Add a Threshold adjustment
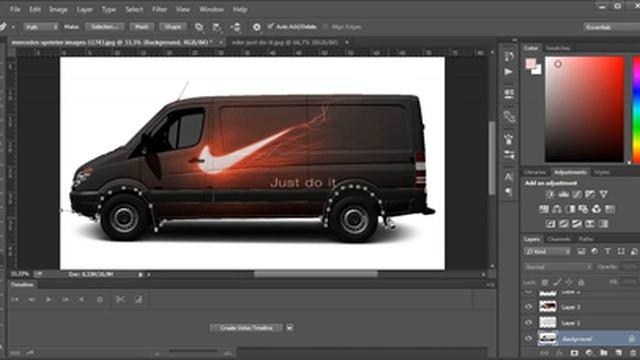Viewport: 640px width, 360px height. (x=576, y=224)
